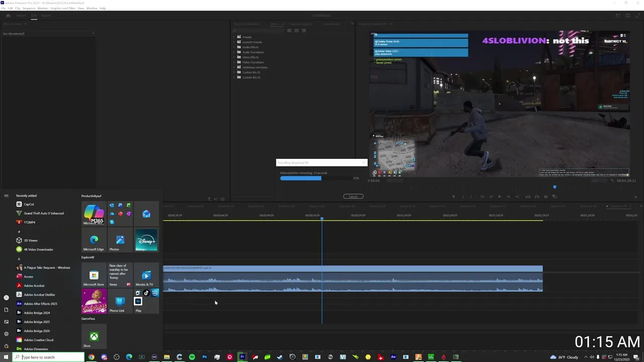Open the Play folder tile
644x362 pixels.
(x=146, y=301)
